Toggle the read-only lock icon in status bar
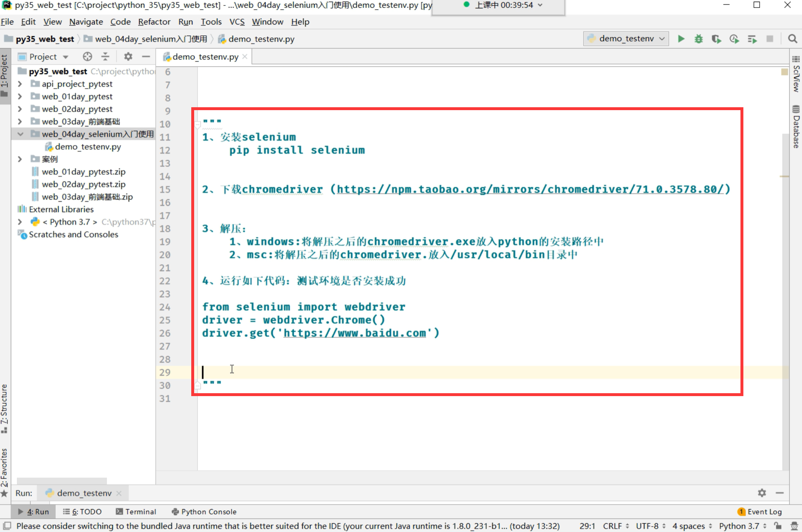 tap(778, 526)
